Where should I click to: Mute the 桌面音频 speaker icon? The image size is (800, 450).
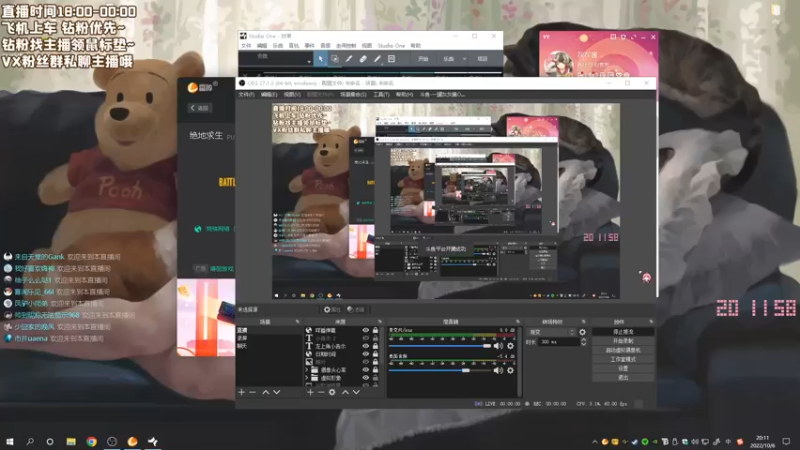pos(498,370)
